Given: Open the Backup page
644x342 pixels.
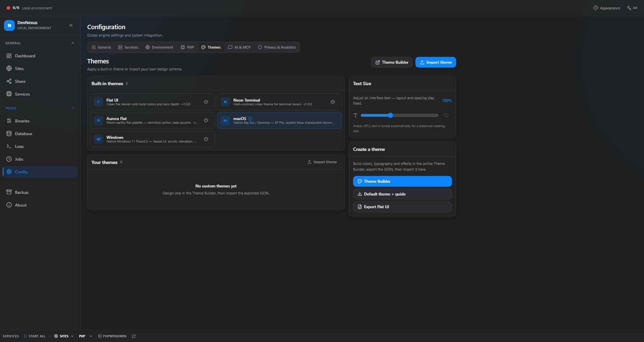Looking at the screenshot, I should (x=40, y=192).
